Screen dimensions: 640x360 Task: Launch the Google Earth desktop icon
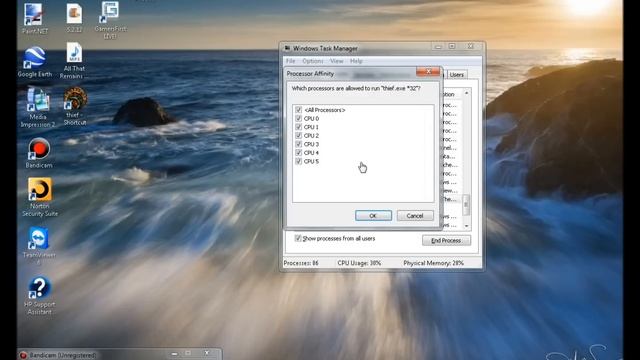[34, 62]
